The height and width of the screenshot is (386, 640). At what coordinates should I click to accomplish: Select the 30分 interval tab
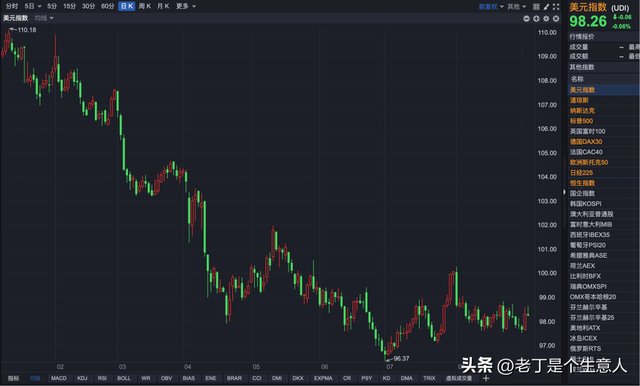[88, 6]
